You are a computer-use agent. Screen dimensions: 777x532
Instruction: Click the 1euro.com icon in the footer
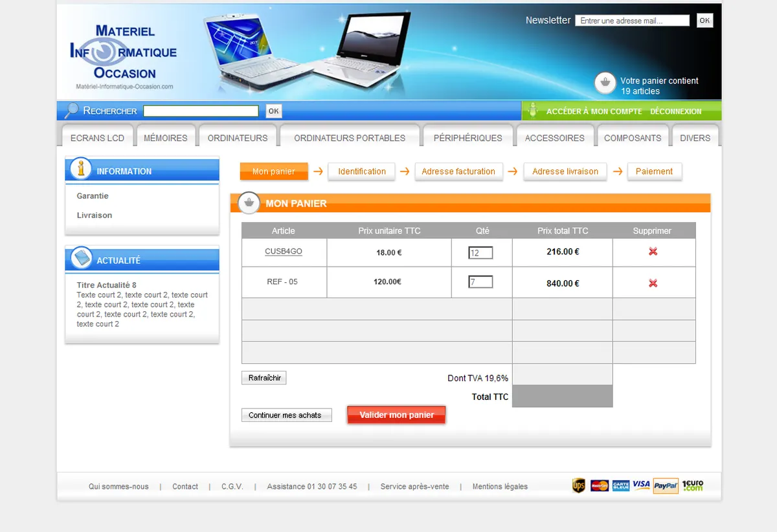692,485
